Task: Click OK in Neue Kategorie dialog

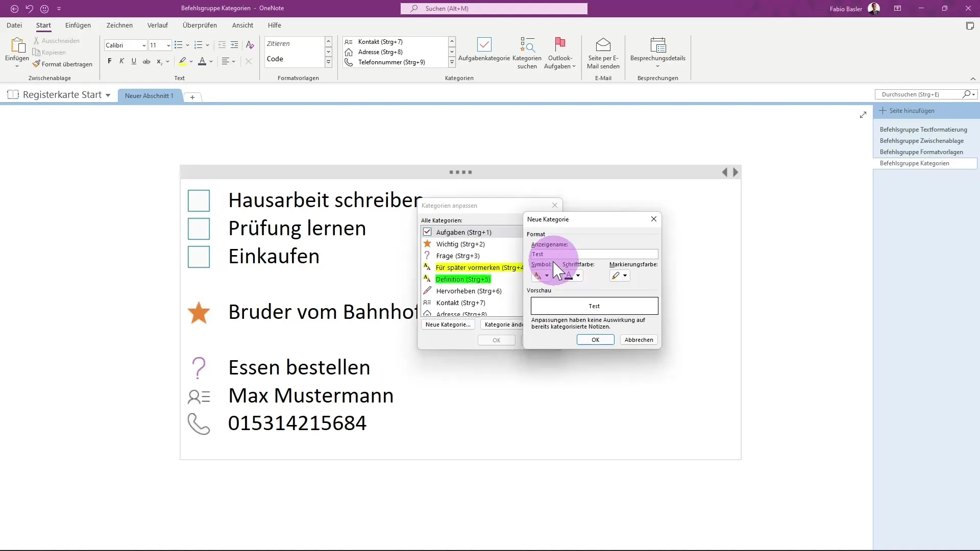Action: pyautogui.click(x=595, y=340)
